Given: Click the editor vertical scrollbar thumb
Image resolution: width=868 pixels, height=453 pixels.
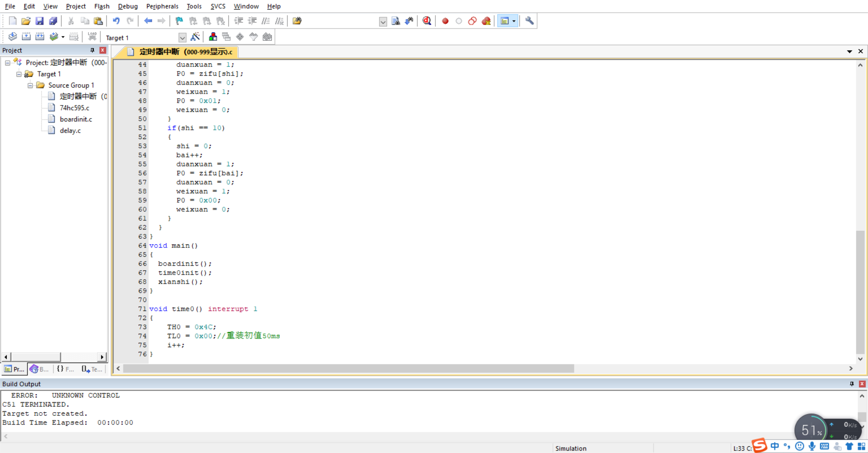Looking at the screenshot, I should tap(860, 292).
